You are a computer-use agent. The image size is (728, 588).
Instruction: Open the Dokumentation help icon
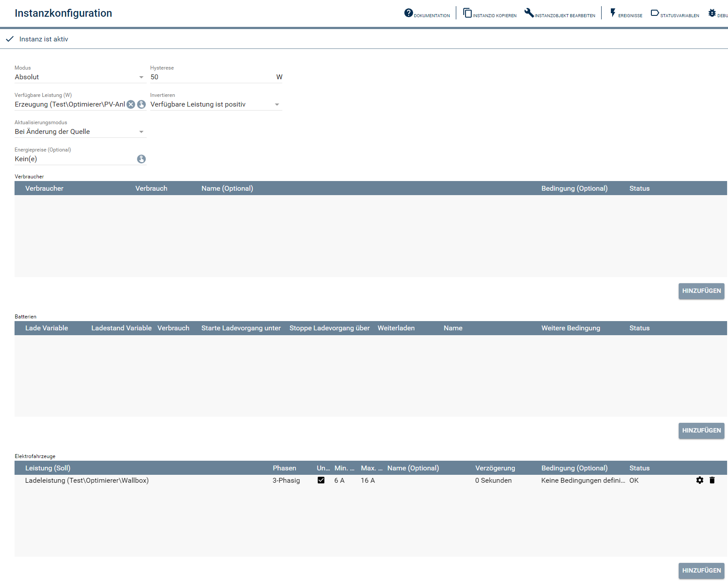409,13
